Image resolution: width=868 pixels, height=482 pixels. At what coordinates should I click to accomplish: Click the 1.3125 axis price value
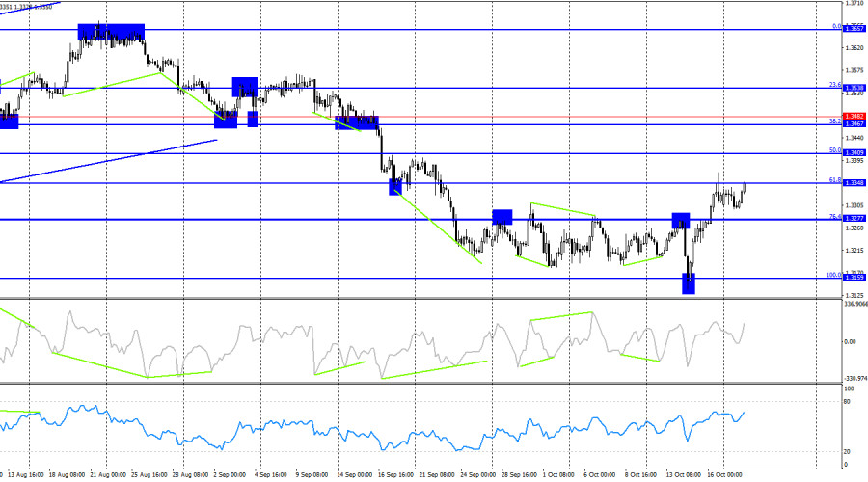[x=854, y=295]
